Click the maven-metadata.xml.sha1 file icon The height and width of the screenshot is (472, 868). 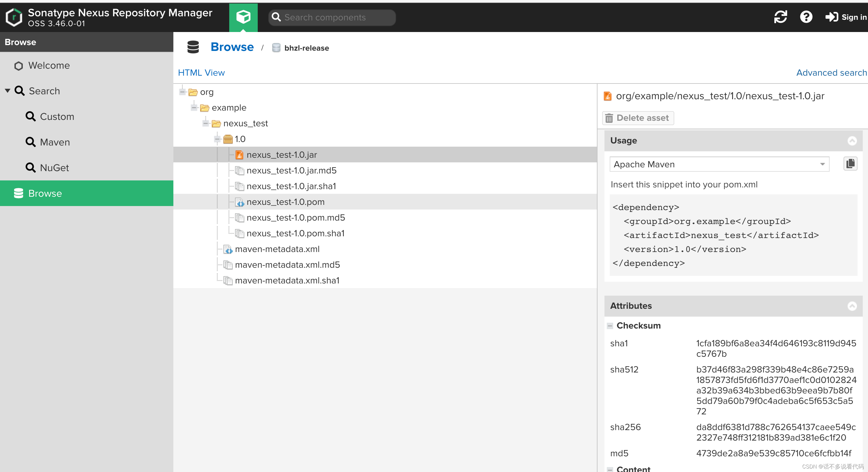point(228,281)
